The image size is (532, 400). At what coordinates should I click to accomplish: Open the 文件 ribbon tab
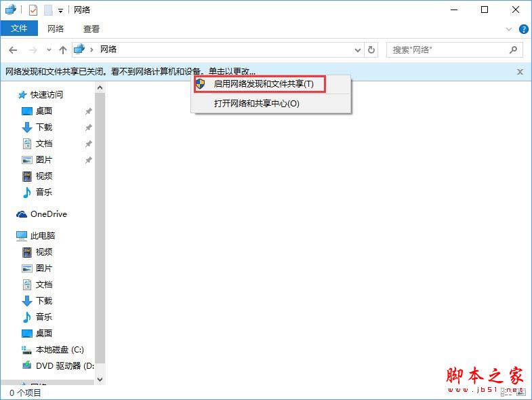[x=19, y=28]
